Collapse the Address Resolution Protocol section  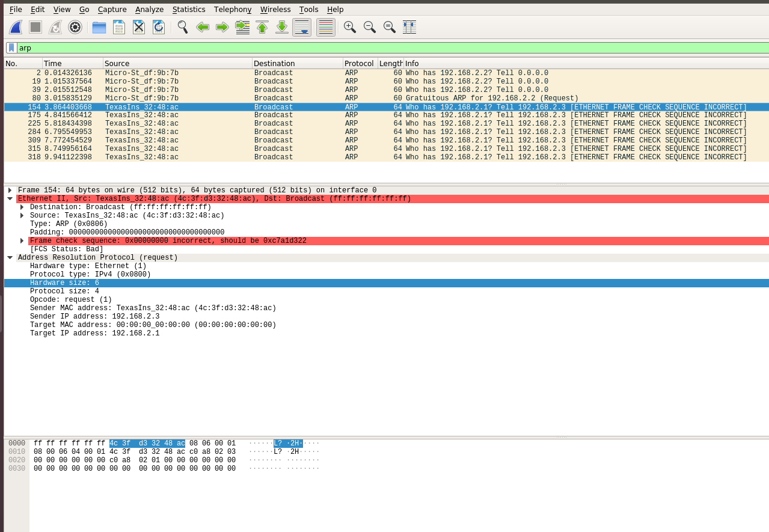[x=10, y=257]
